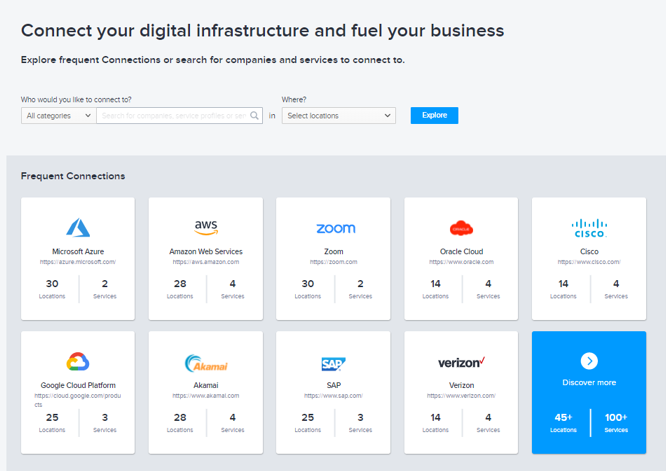Click the www.cisco.com URL
This screenshot has height=471, width=666.
[x=589, y=262]
